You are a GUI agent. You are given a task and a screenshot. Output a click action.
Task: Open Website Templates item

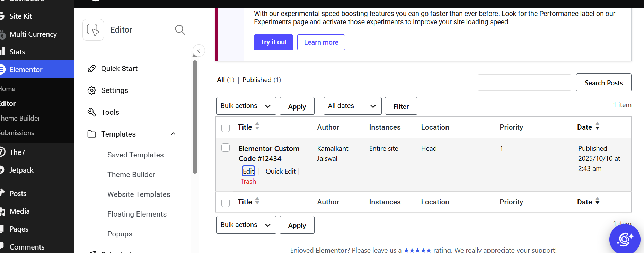(x=139, y=194)
